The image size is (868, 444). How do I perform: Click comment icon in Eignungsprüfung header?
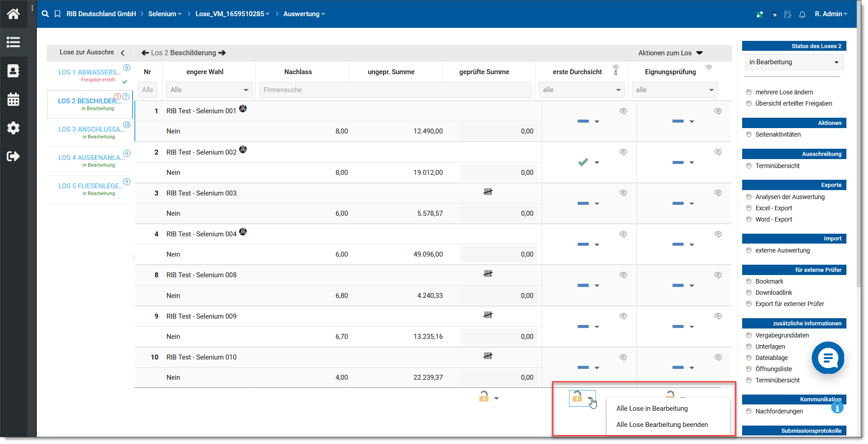[709, 67]
